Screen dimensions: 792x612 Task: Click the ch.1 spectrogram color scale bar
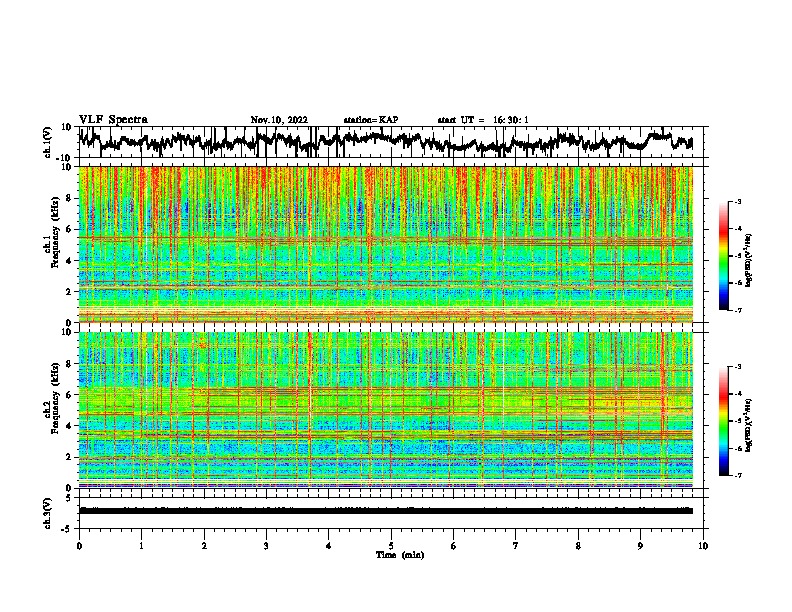click(x=723, y=256)
